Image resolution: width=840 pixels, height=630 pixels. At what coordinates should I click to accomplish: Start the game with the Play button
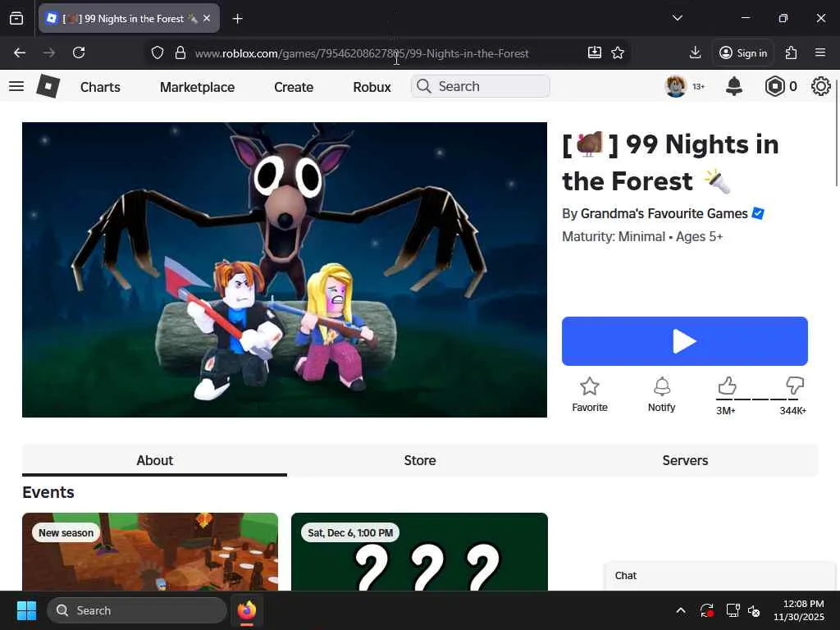click(685, 341)
